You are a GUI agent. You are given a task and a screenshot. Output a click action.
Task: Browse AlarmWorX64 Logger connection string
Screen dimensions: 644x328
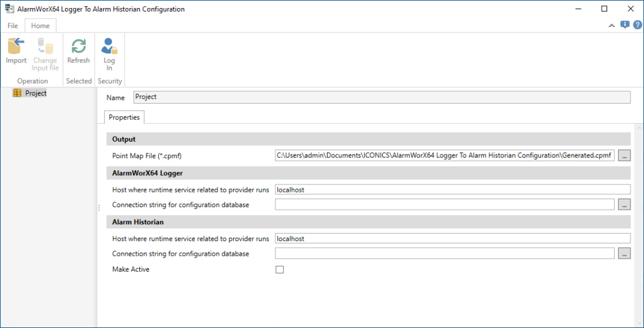tap(624, 205)
